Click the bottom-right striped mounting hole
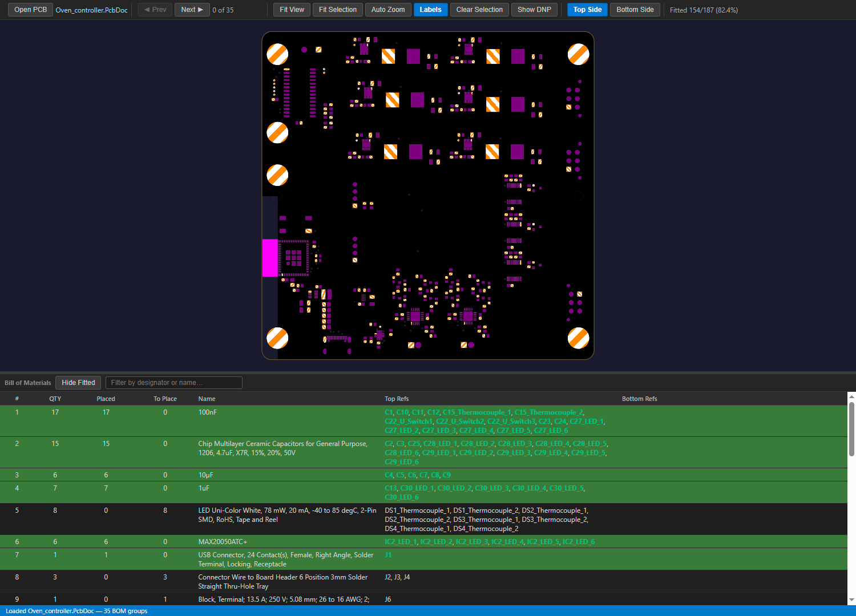856x616 pixels. [578, 338]
